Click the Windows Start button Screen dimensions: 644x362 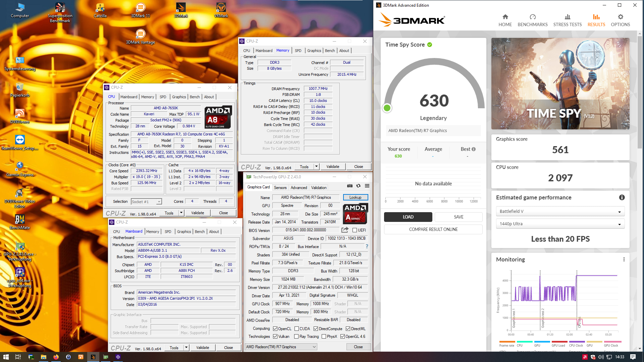pyautogui.click(x=6, y=357)
